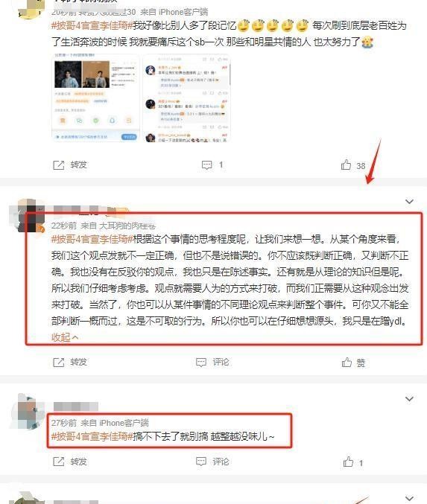Viewport: 427px width, 504px height.
Task: Open hashtag link in second long post
Action: 92,239
